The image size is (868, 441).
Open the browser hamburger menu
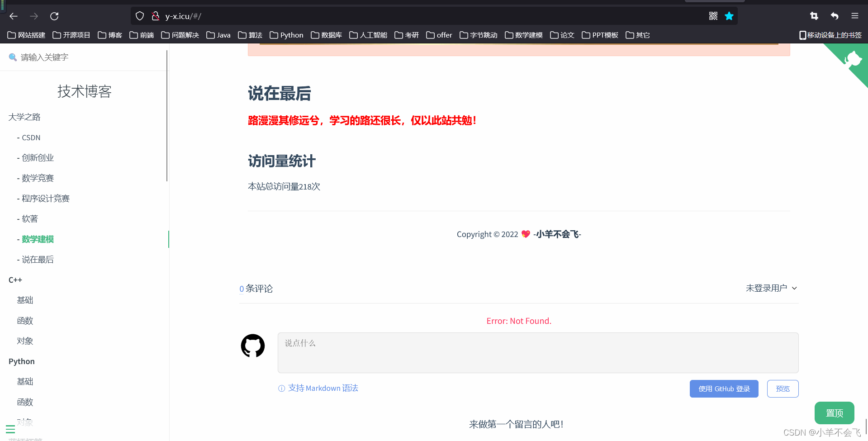854,16
